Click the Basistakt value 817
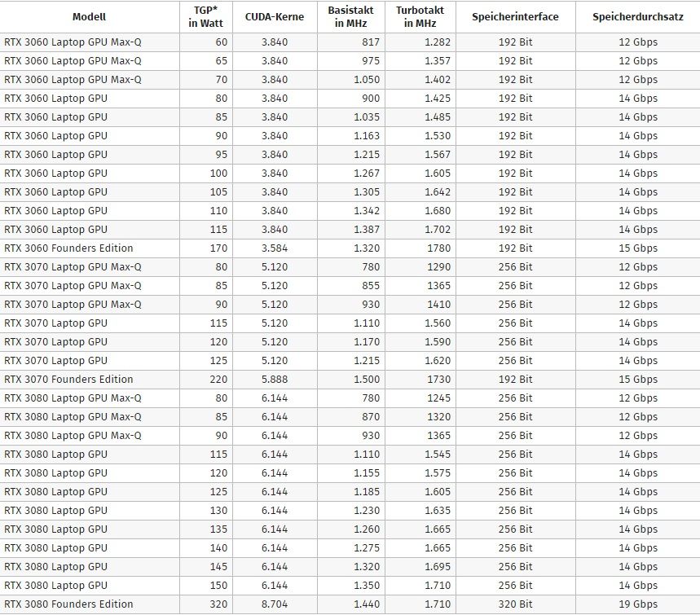The height and width of the screenshot is (615, 700). click(x=371, y=42)
